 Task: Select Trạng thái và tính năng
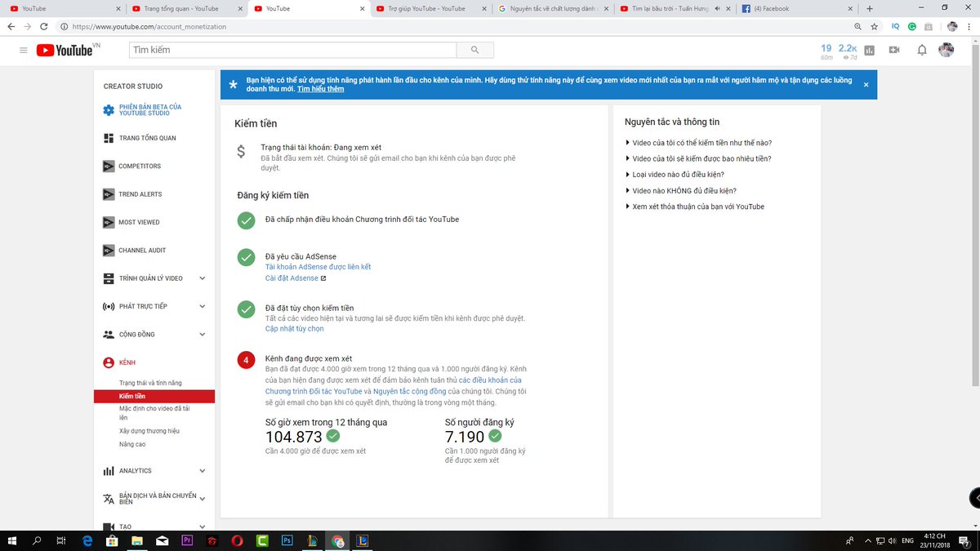pos(150,383)
